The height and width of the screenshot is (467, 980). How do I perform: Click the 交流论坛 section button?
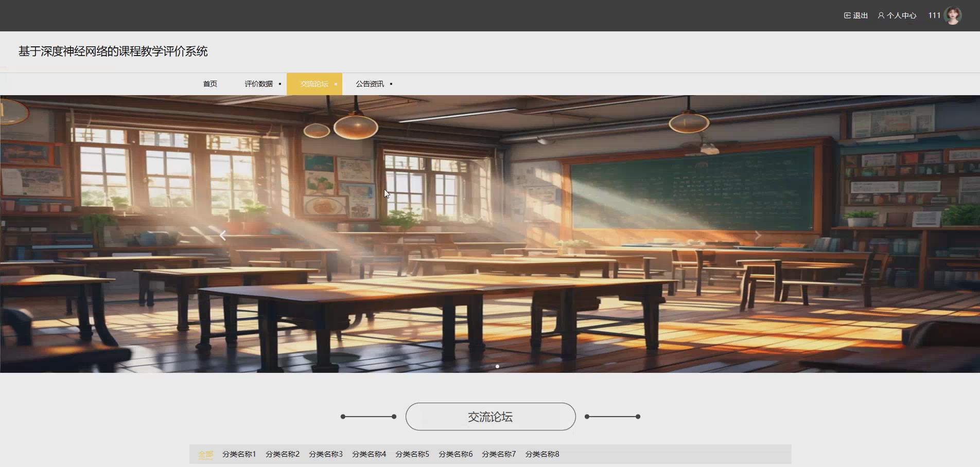[x=490, y=417]
